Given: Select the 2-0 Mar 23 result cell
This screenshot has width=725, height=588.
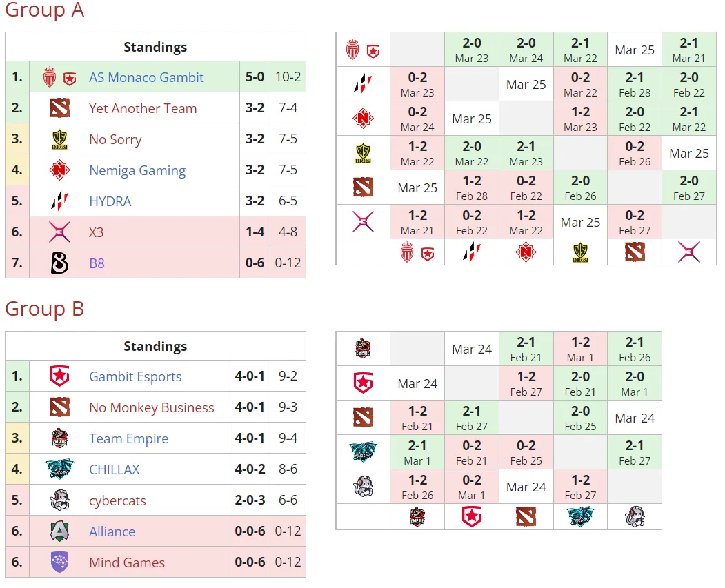Looking at the screenshot, I should [472, 50].
